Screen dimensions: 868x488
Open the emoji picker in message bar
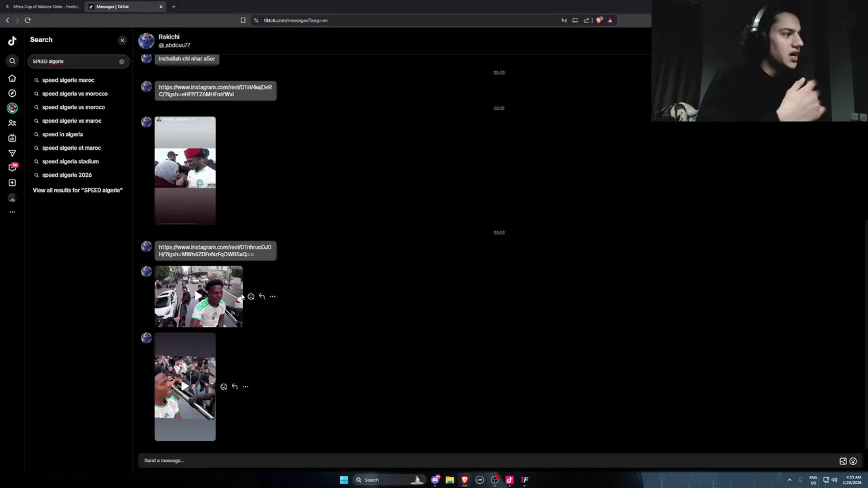(x=853, y=461)
